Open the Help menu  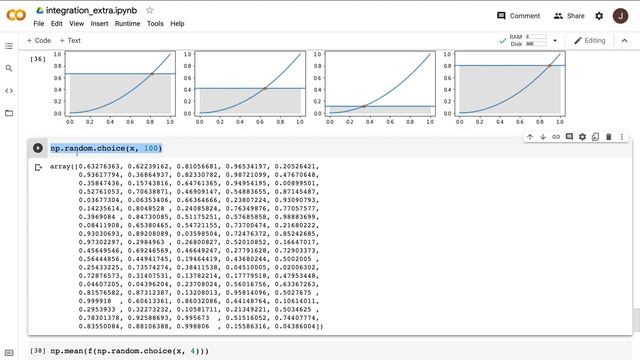(177, 24)
